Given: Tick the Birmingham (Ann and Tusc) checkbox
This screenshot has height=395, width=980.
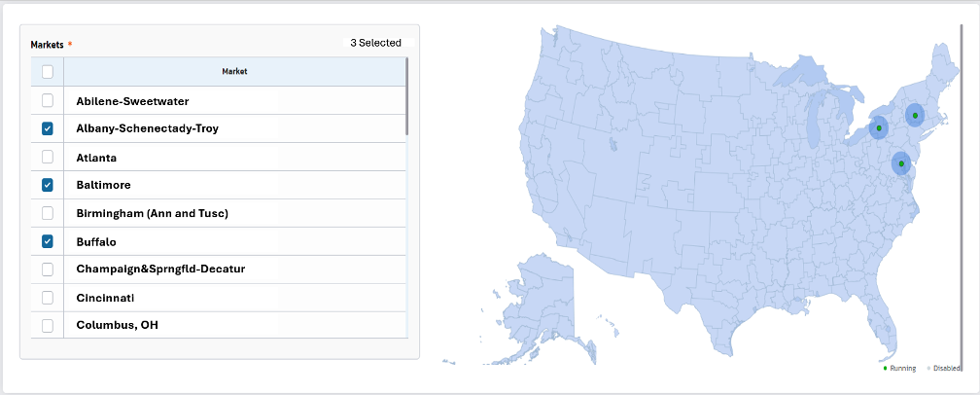Looking at the screenshot, I should click(47, 213).
